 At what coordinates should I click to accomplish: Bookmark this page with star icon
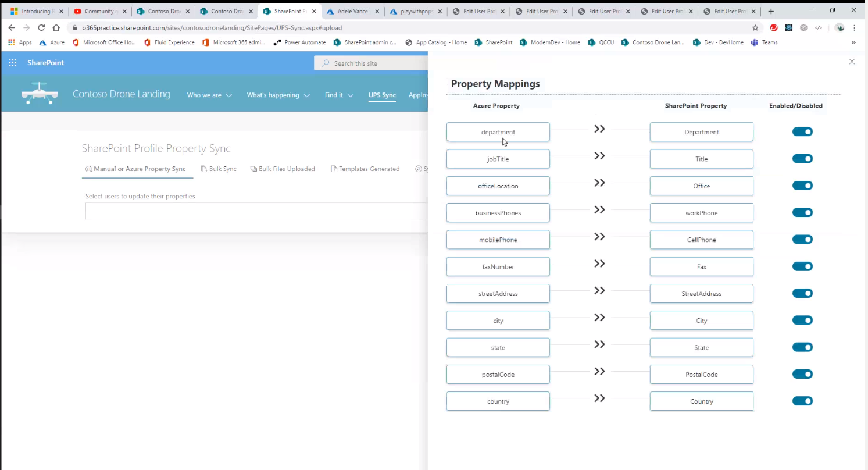coord(755,27)
